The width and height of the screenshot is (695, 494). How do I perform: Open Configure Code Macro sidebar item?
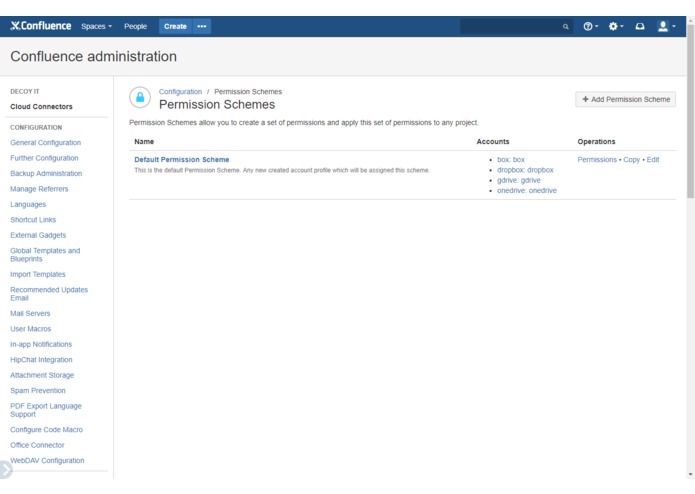46,429
